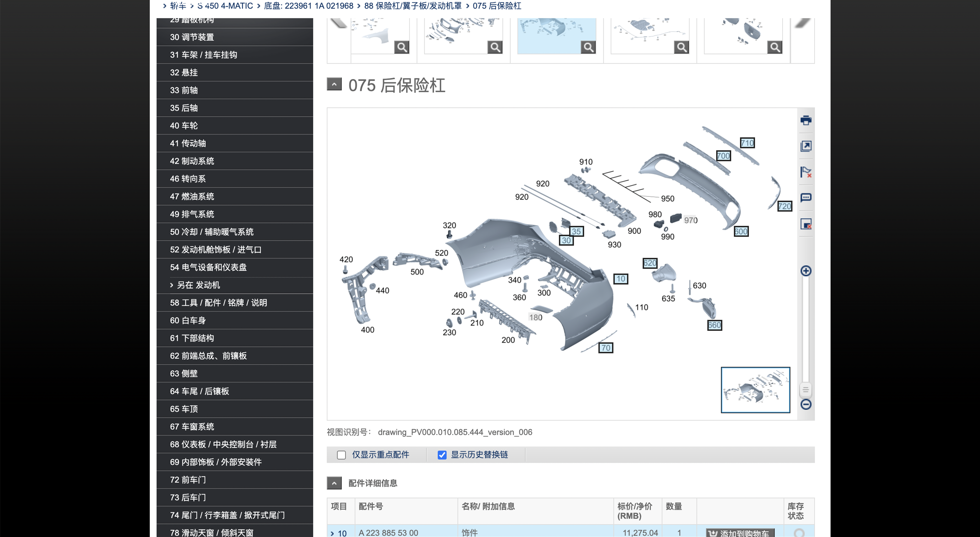Open 78 滑动天窗 / 倾斜天窗 category
980x537 pixels.
235,532
